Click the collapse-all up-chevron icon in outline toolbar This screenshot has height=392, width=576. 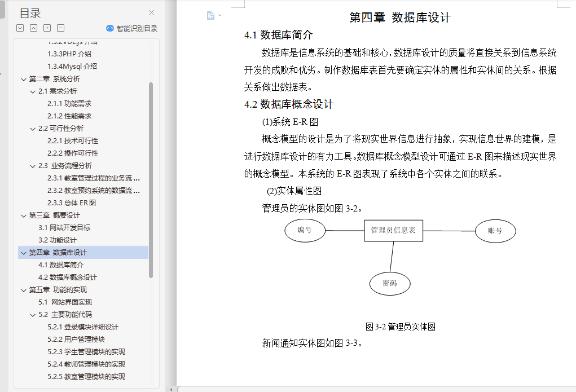[x=33, y=28]
